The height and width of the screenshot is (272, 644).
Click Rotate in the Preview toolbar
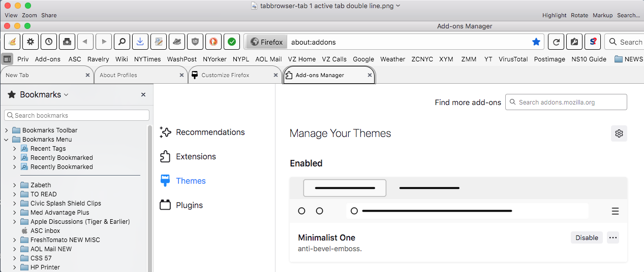click(579, 15)
